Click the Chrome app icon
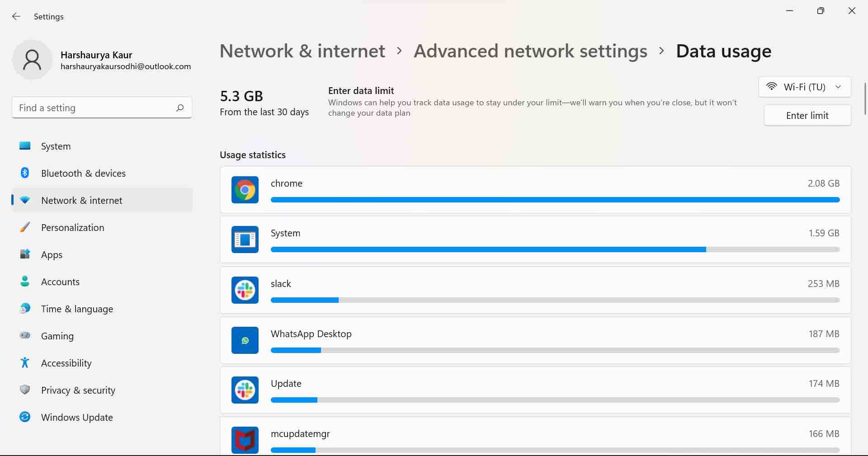This screenshot has height=456, width=868. (245, 190)
